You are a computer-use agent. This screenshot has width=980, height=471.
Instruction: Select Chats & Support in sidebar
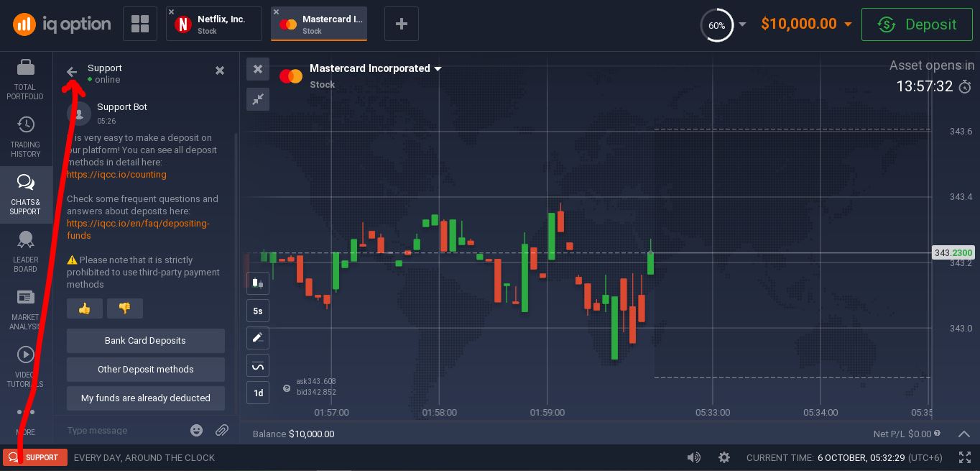point(25,195)
